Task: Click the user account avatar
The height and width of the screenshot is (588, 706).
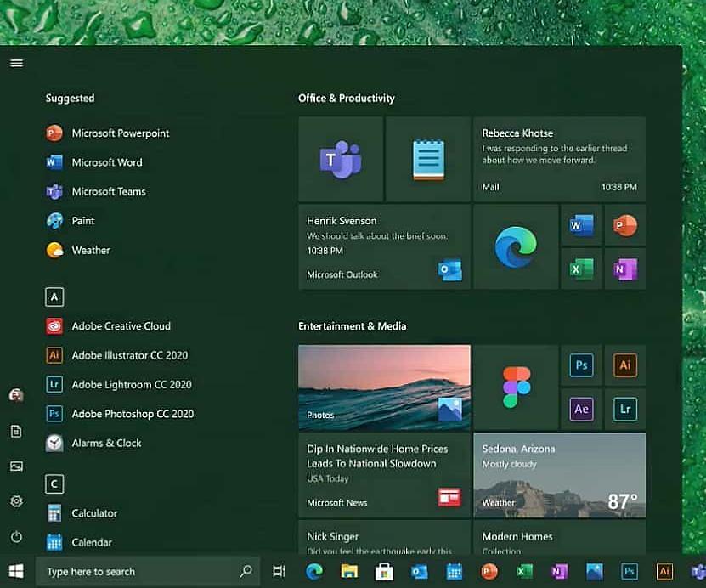Action: (x=16, y=395)
